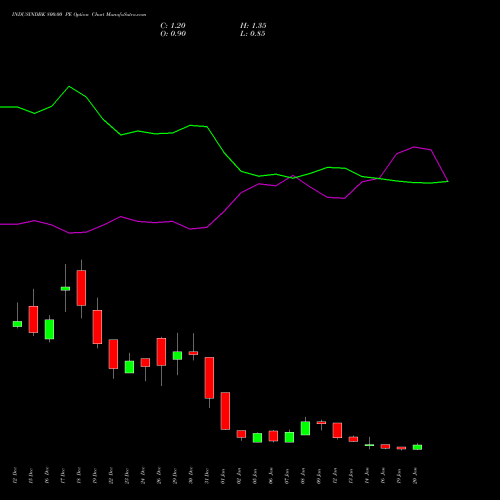Click the 31 Dec date label
This screenshot has height=500, width=500.
207,475
